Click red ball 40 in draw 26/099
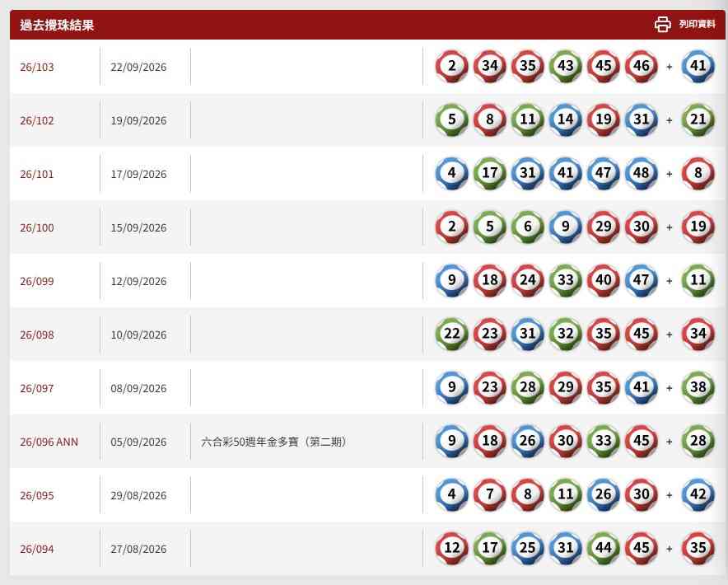The height and width of the screenshot is (585, 728). pos(603,280)
